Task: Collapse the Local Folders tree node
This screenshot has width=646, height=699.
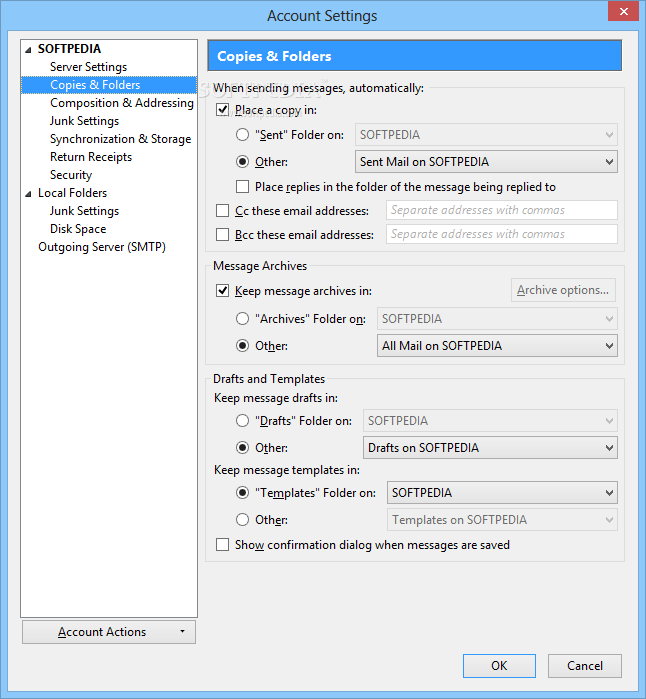Action: [29, 193]
